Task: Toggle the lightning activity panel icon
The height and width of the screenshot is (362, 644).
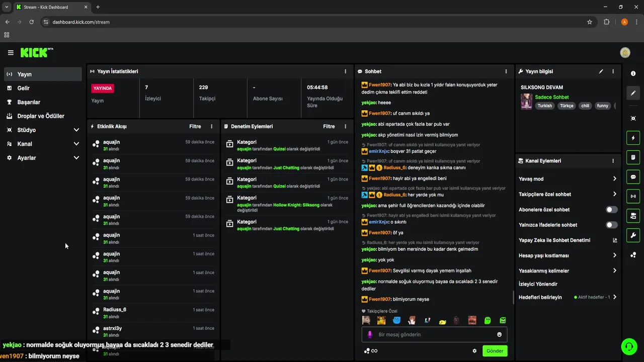Action: tap(633, 138)
